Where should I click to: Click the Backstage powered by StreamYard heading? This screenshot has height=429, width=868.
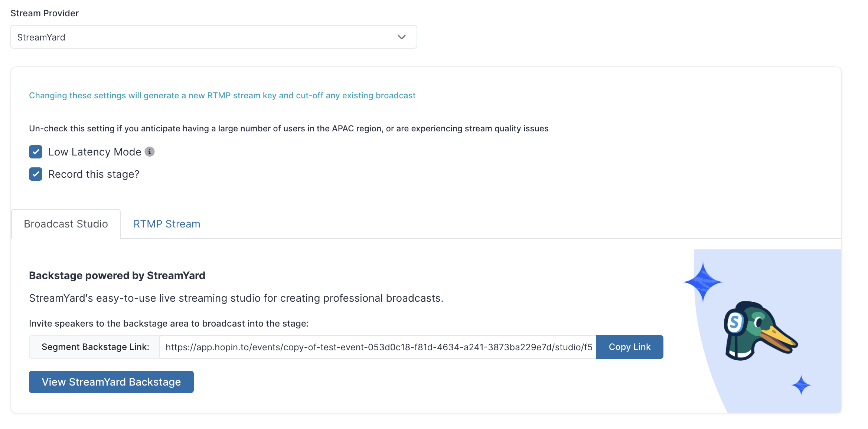[117, 275]
